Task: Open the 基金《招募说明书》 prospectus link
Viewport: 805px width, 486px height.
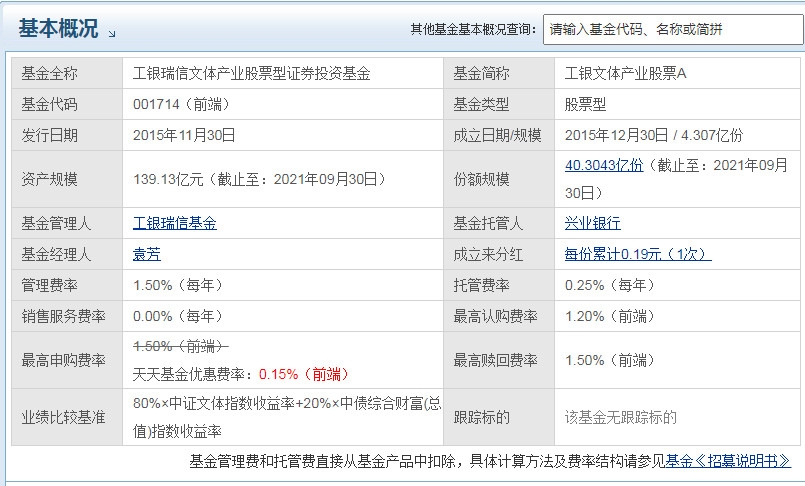Action: pyautogui.click(x=728, y=461)
